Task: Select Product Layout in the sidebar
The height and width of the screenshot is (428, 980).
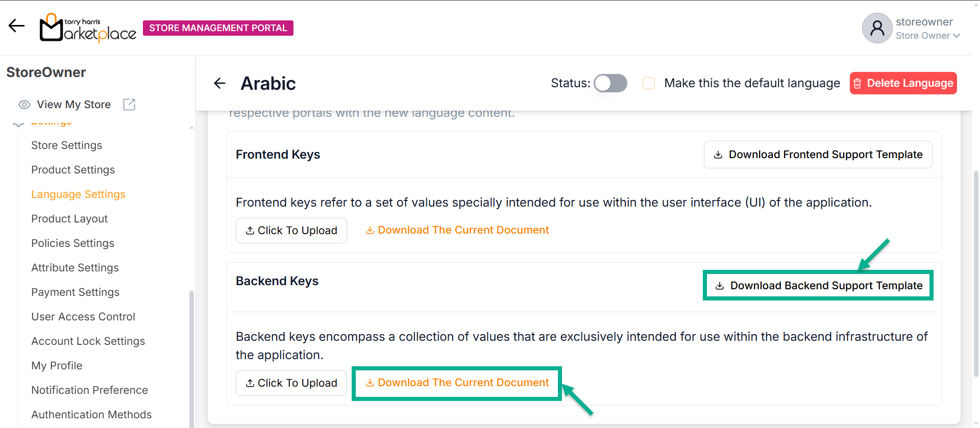Action: tap(69, 219)
